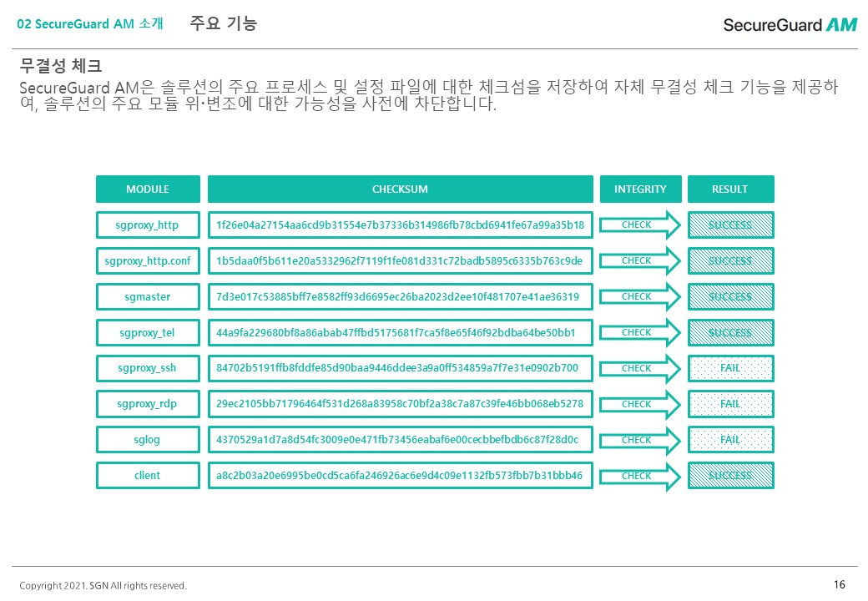Click the SUCCESS result for sgproxy_tel

(731, 332)
